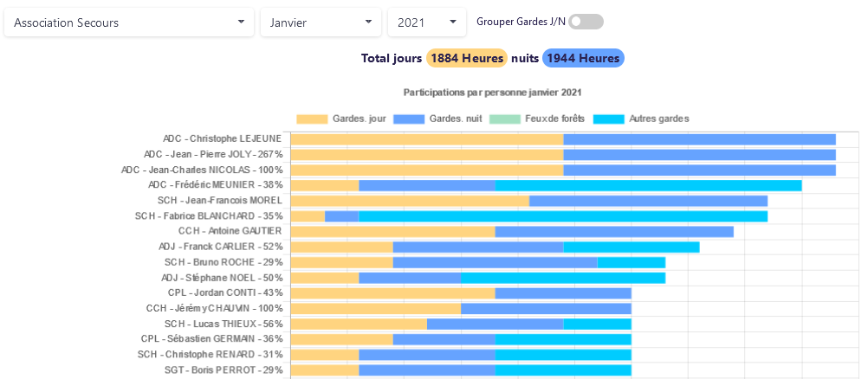The image size is (868, 379).
Task: Click the chart title Participations par personne
Action: pyautogui.click(x=492, y=93)
